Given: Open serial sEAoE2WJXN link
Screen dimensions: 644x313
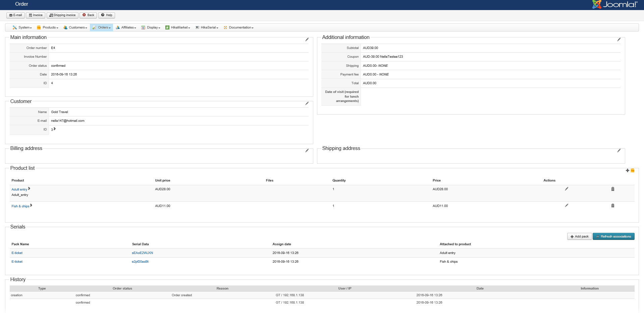Looking at the screenshot, I should tap(142, 253).
